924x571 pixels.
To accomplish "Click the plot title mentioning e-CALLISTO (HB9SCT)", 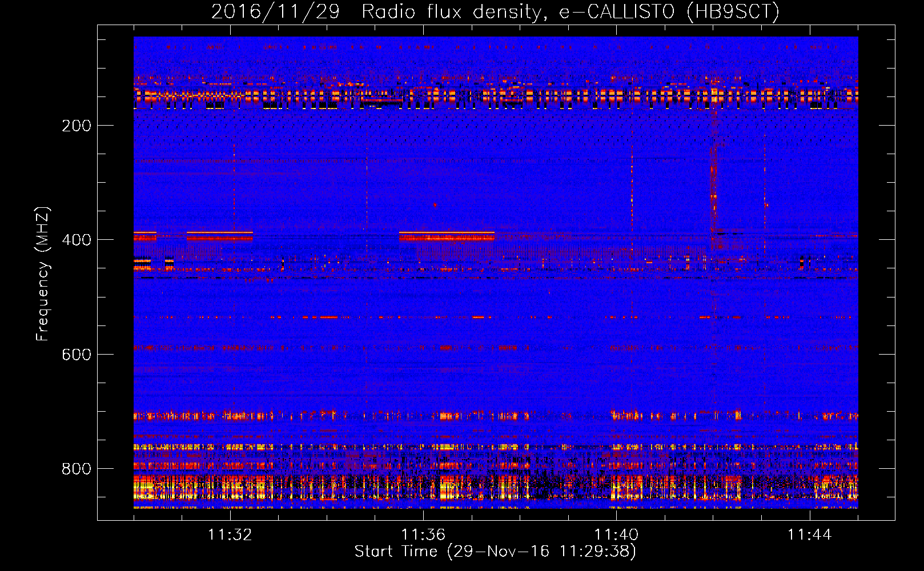I will 495,11.
